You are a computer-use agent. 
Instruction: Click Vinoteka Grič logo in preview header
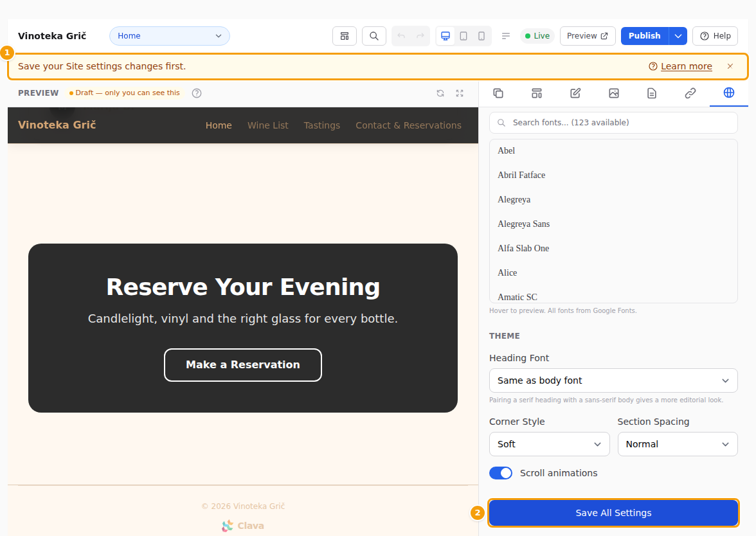[57, 125]
